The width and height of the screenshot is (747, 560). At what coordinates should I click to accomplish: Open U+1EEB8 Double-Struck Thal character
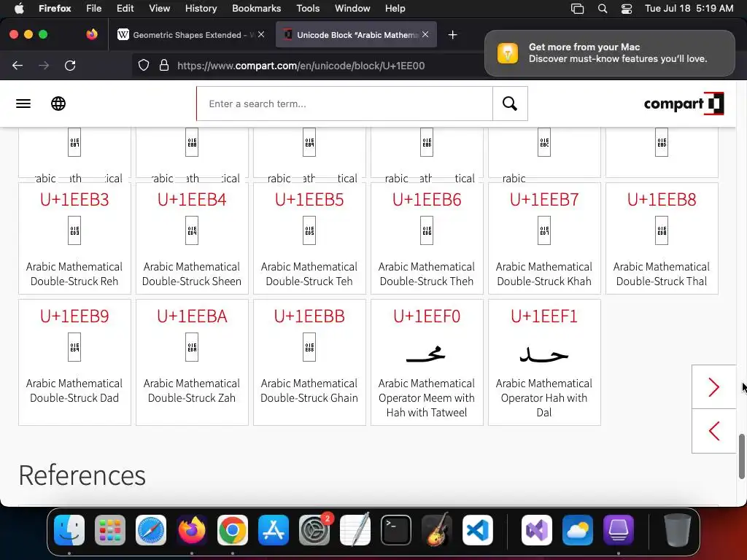(662, 238)
